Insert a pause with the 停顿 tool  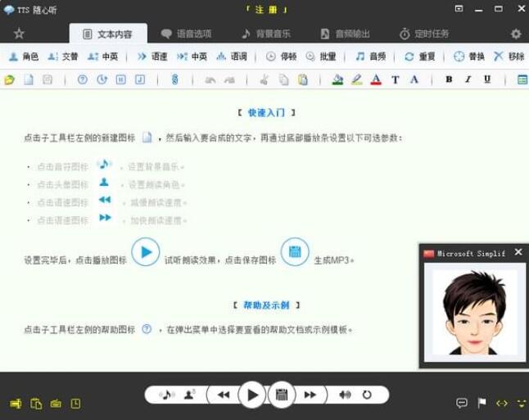click(x=280, y=56)
